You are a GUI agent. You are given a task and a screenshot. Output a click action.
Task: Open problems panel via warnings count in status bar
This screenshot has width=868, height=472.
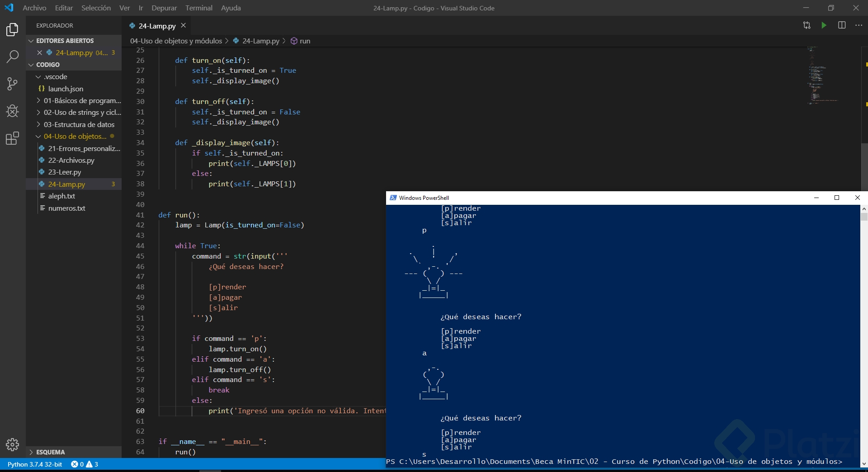click(x=94, y=464)
